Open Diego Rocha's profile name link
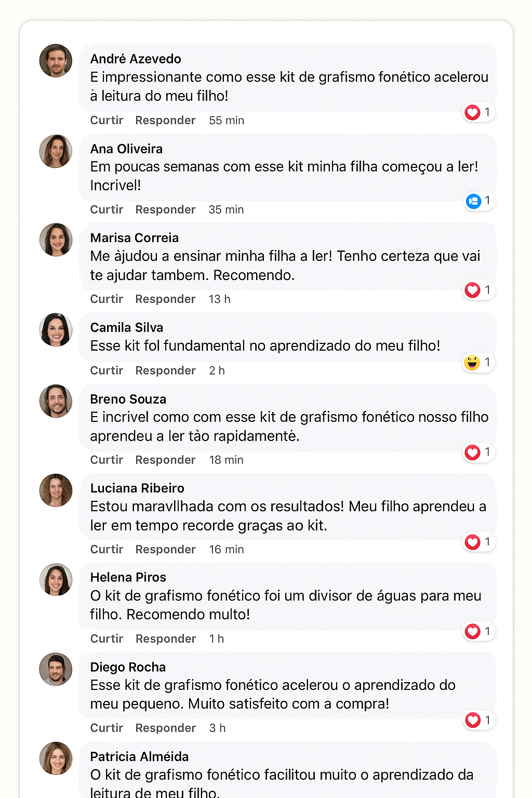 tap(128, 667)
